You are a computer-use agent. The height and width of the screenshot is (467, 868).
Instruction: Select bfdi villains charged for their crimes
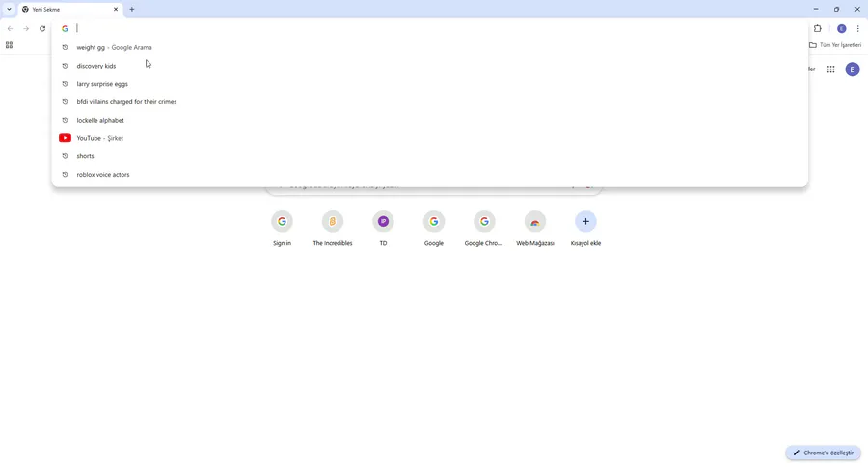click(x=429, y=102)
